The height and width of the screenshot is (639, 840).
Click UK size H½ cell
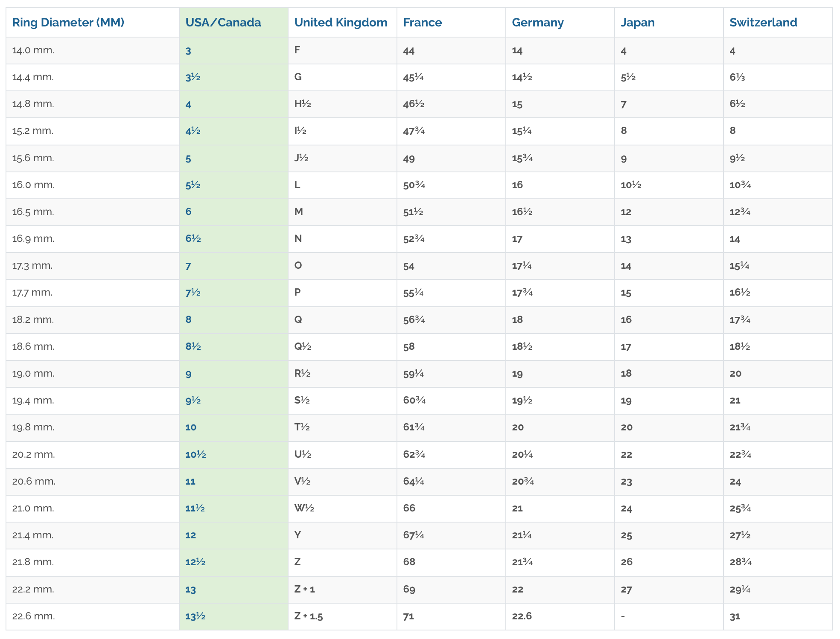click(x=342, y=104)
